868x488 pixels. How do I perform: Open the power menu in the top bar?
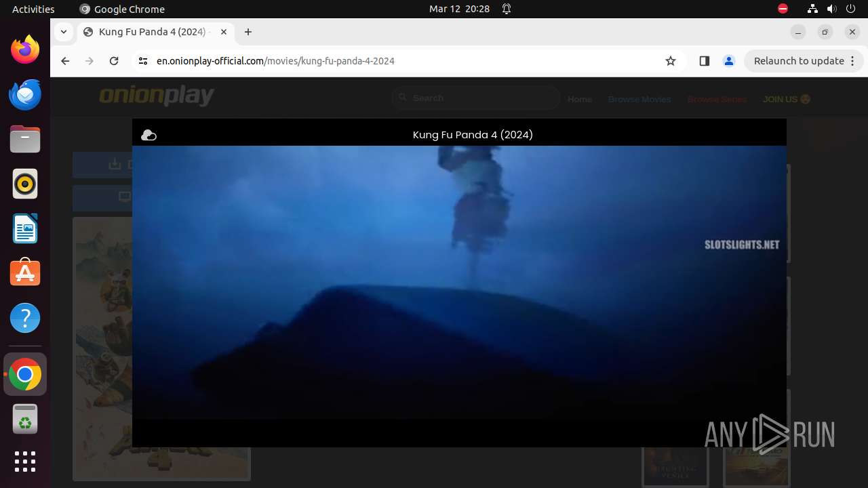click(x=852, y=9)
